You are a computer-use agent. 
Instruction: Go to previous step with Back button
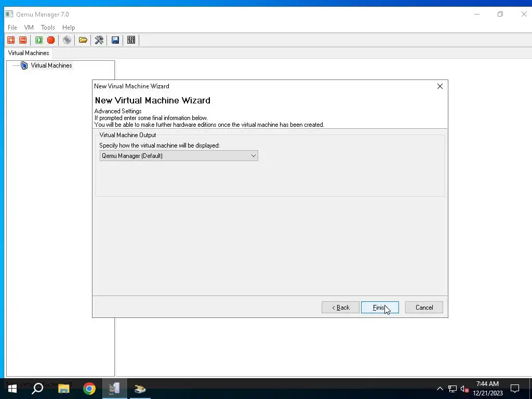click(340, 308)
